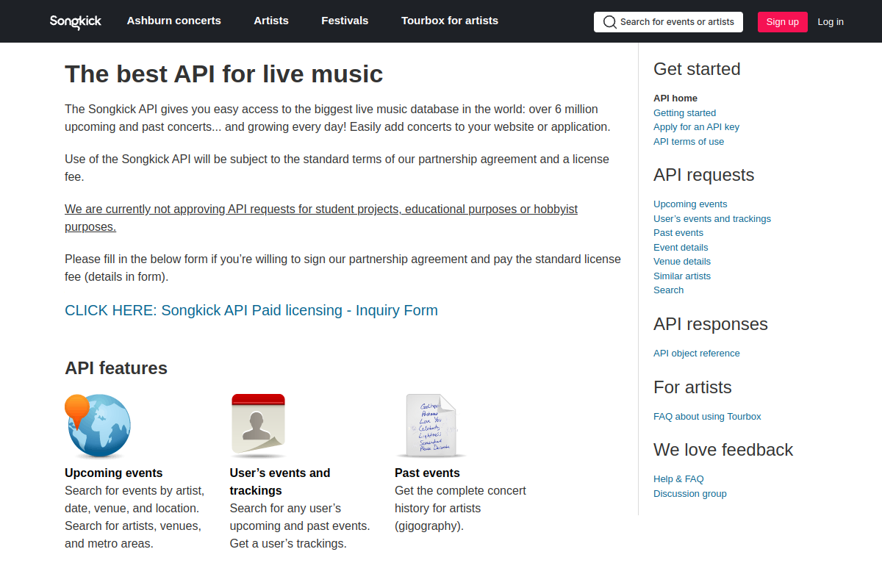Click 'The best API for live music' heading
882x588 pixels.
(224, 74)
